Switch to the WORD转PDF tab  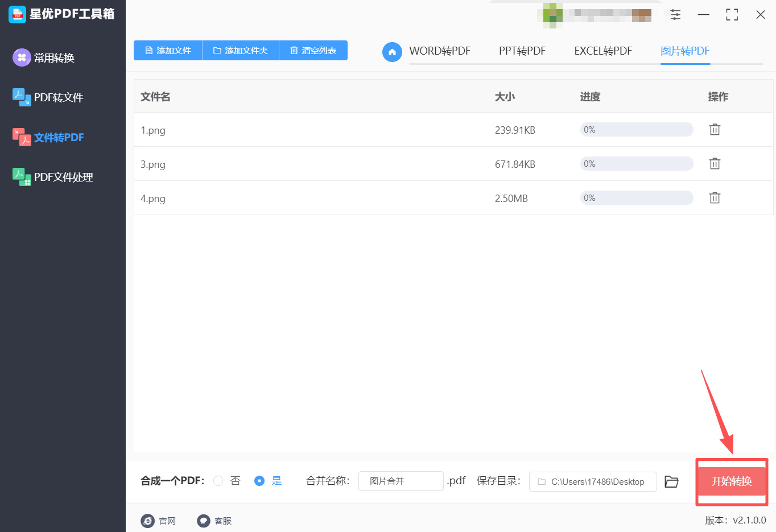click(x=440, y=51)
